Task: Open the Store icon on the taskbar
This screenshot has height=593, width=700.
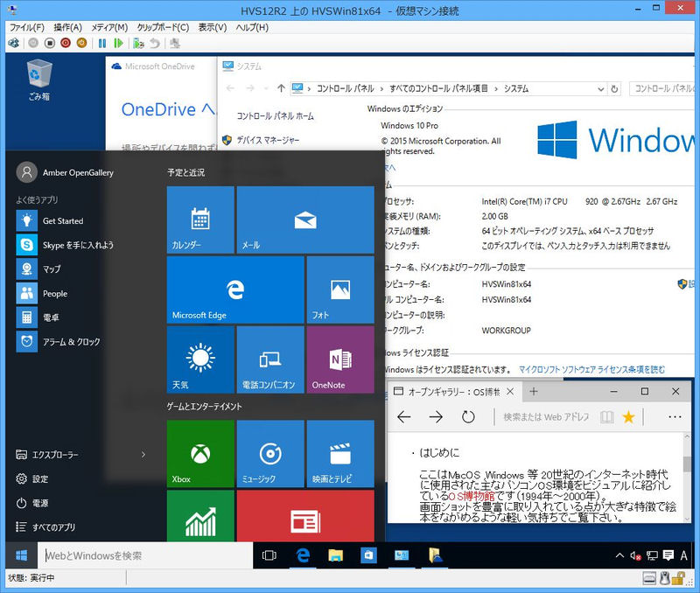Action: (x=368, y=555)
